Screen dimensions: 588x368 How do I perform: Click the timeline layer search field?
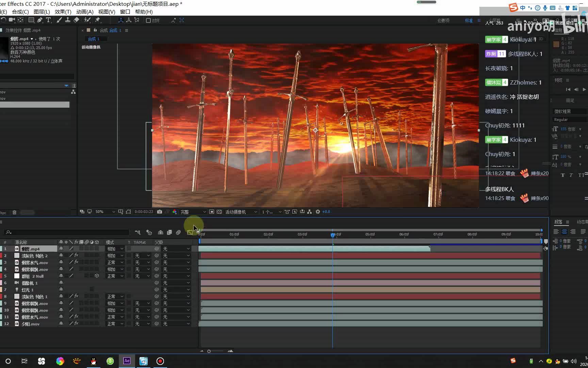pos(67,232)
